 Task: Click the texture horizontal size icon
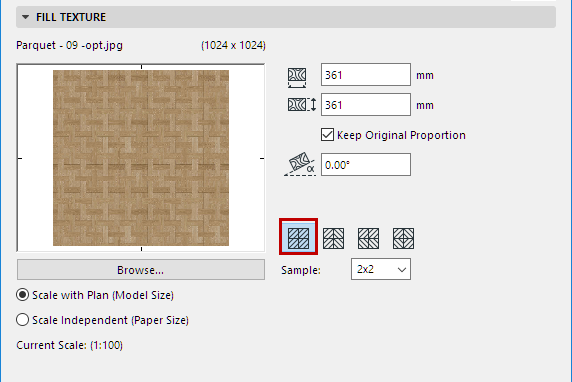[297, 77]
